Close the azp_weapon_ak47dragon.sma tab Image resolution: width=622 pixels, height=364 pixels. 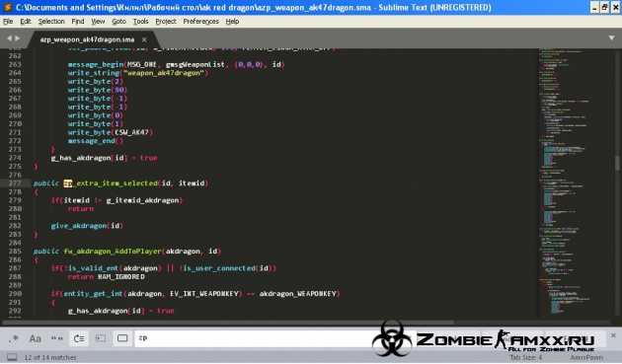click(144, 39)
